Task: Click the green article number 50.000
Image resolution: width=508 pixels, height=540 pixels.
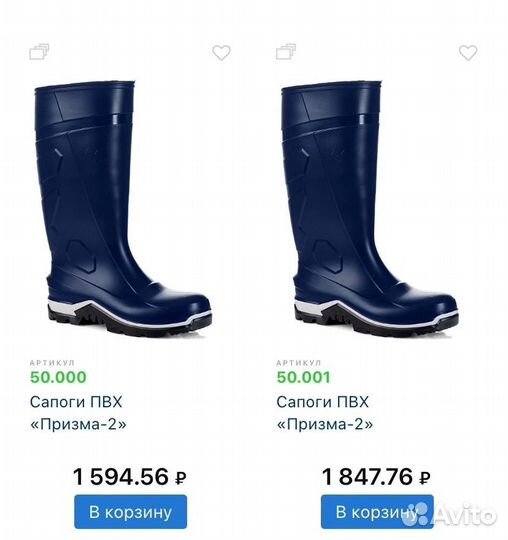Action: (x=58, y=377)
